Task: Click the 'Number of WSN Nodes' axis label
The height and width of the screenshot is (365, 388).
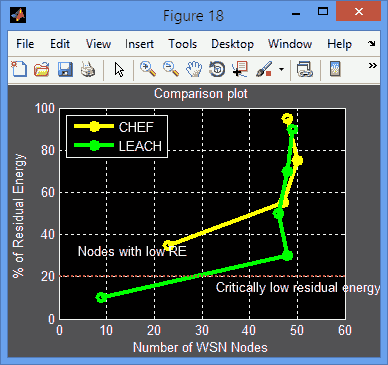Action: pyautogui.click(x=200, y=347)
